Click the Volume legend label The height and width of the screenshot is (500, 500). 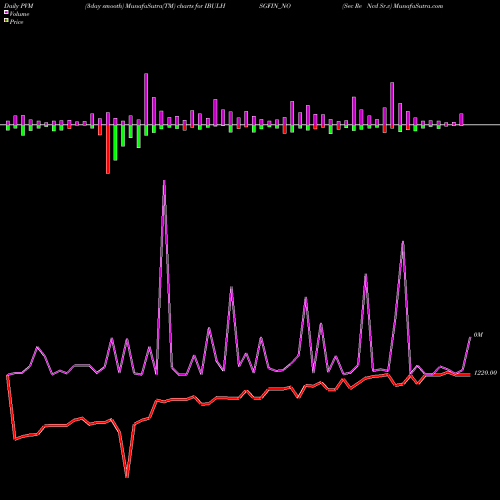(x=19, y=14)
